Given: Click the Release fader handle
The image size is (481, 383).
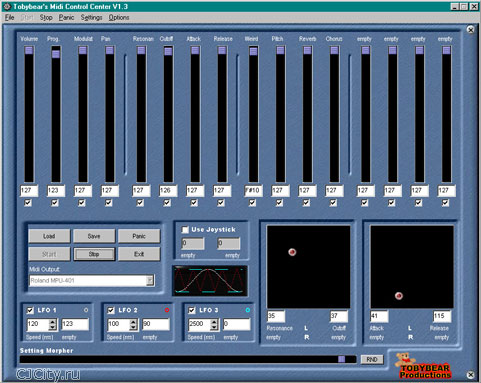Looking at the screenshot, I should [x=222, y=50].
